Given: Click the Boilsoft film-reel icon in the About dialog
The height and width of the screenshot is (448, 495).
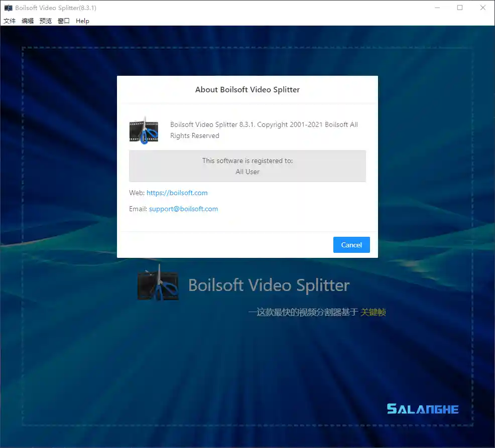Looking at the screenshot, I should coord(144,129).
